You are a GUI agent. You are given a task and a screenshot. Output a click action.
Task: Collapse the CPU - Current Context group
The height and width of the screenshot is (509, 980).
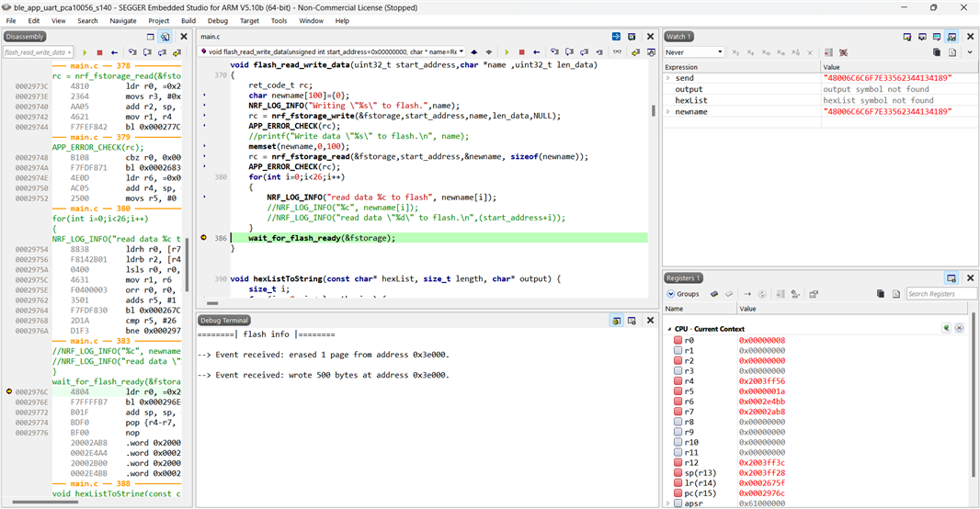(x=668, y=329)
